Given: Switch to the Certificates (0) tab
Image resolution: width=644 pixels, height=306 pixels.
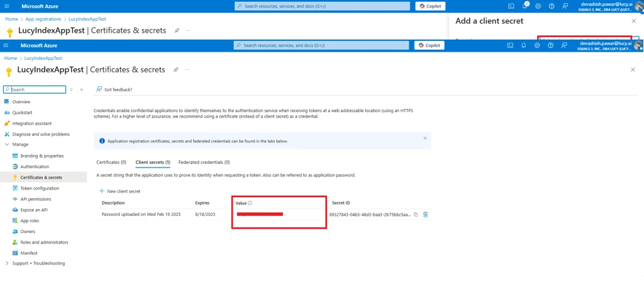Looking at the screenshot, I should pyautogui.click(x=111, y=162).
